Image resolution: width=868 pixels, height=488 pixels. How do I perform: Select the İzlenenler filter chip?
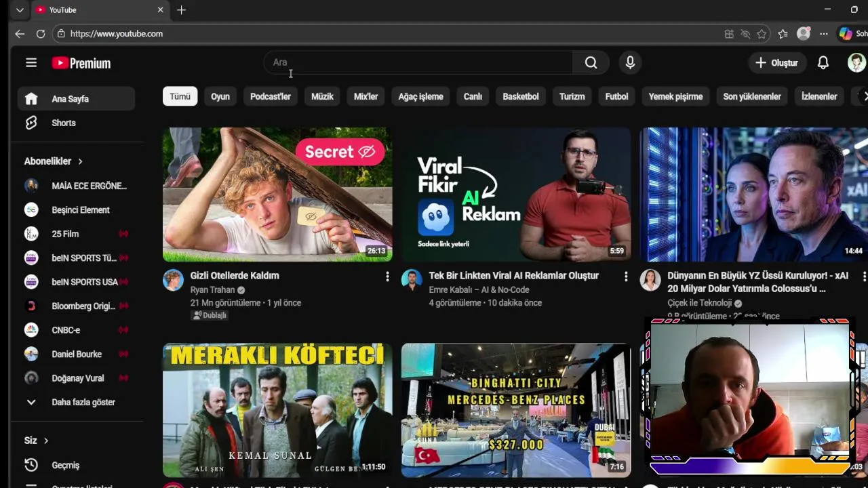point(819,96)
